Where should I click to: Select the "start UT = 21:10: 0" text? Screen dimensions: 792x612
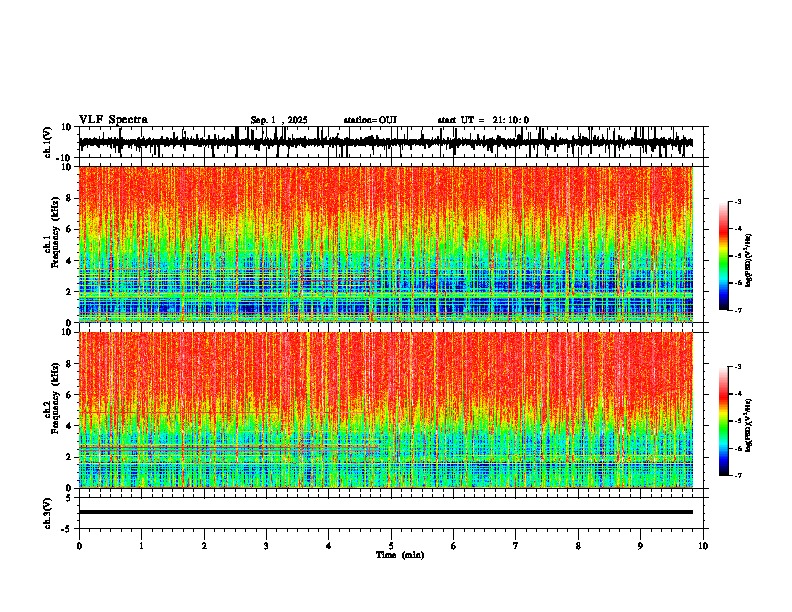[483, 120]
